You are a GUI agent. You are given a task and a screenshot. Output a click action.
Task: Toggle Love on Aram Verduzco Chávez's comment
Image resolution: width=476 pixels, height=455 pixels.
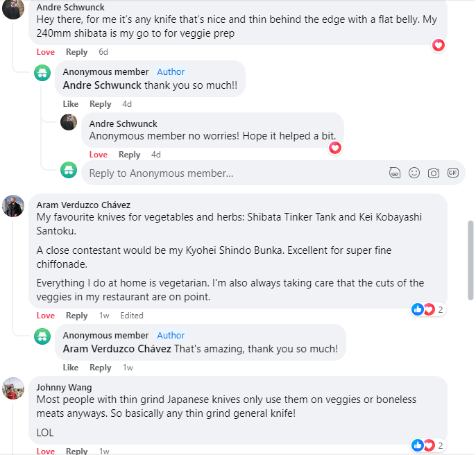pos(46,316)
